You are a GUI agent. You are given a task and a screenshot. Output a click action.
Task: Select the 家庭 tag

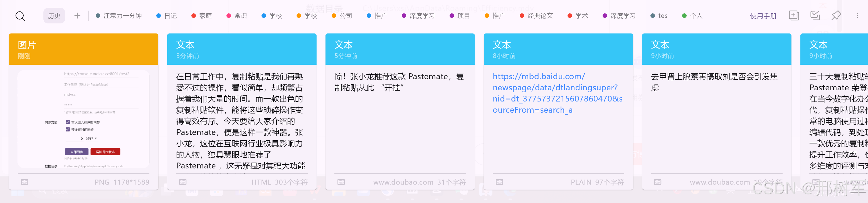(x=202, y=16)
